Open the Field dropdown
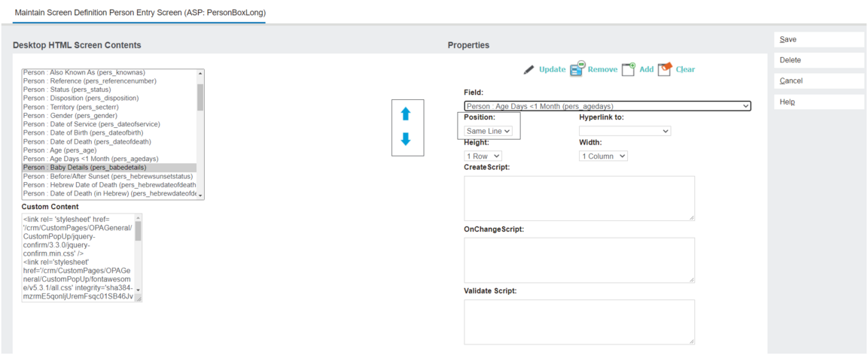Image resolution: width=868 pixels, height=355 pixels. tap(608, 106)
